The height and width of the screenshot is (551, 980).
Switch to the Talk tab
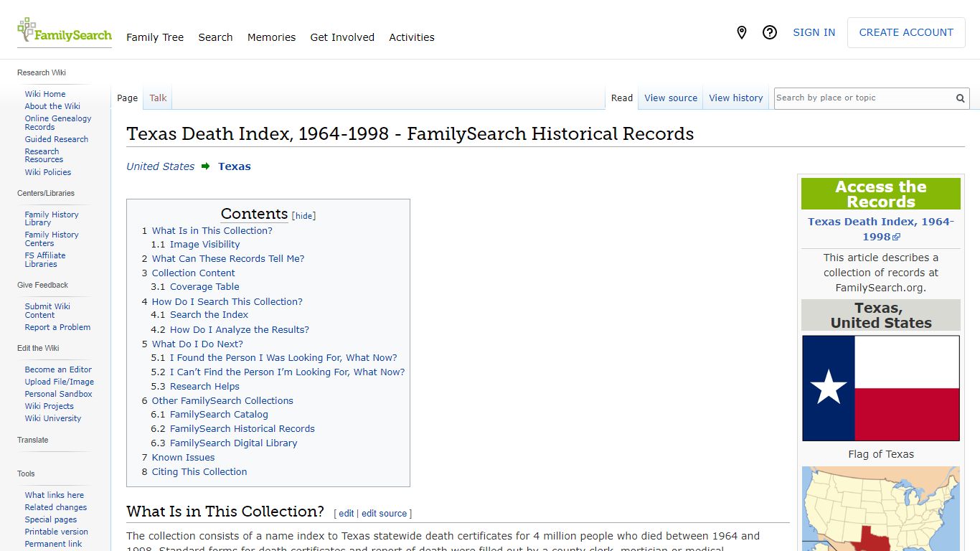[x=159, y=98]
